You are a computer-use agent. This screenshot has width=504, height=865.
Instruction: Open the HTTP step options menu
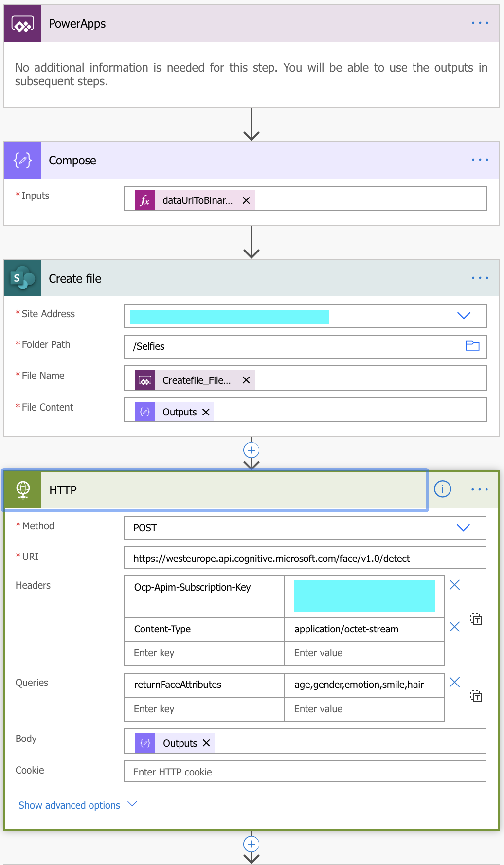[480, 489]
